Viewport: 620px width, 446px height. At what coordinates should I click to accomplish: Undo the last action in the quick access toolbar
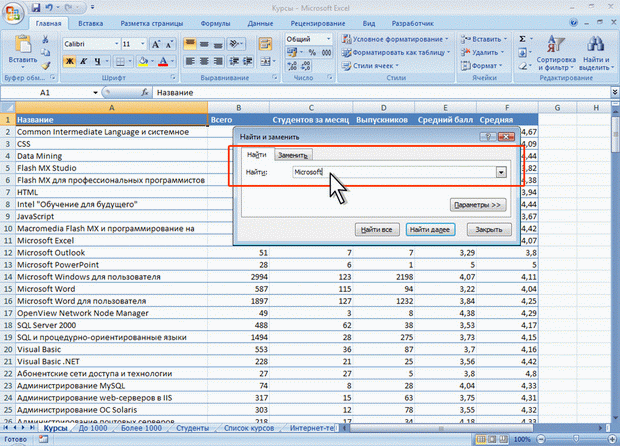pos(49,7)
